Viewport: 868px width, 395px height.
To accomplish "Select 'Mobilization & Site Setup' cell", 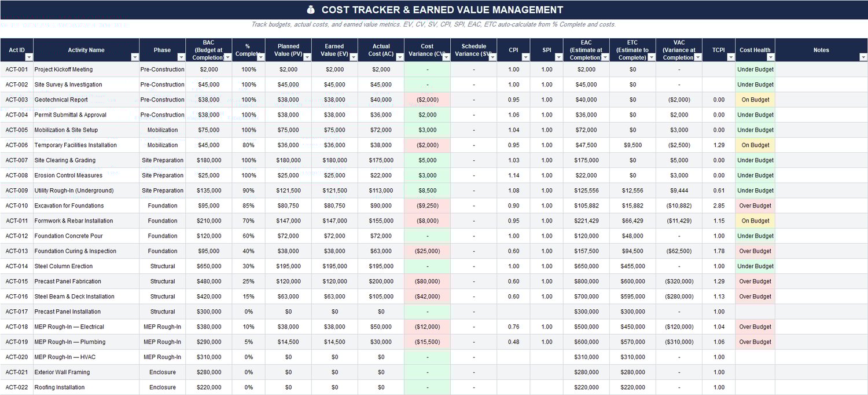I will tap(86, 130).
